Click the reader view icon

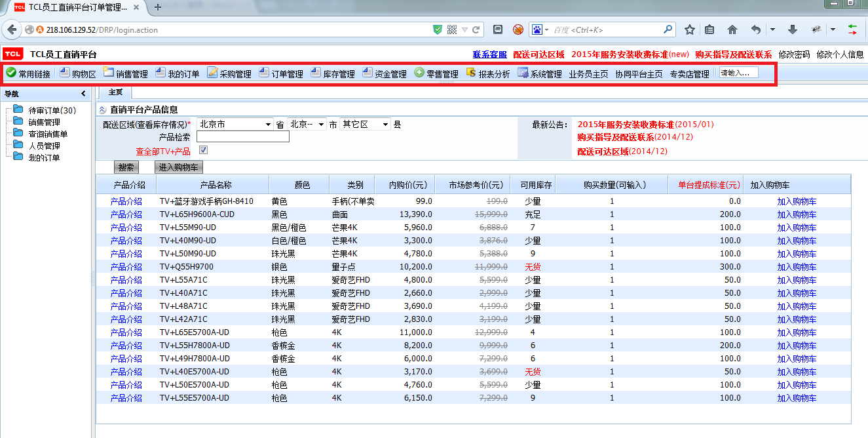click(498, 30)
